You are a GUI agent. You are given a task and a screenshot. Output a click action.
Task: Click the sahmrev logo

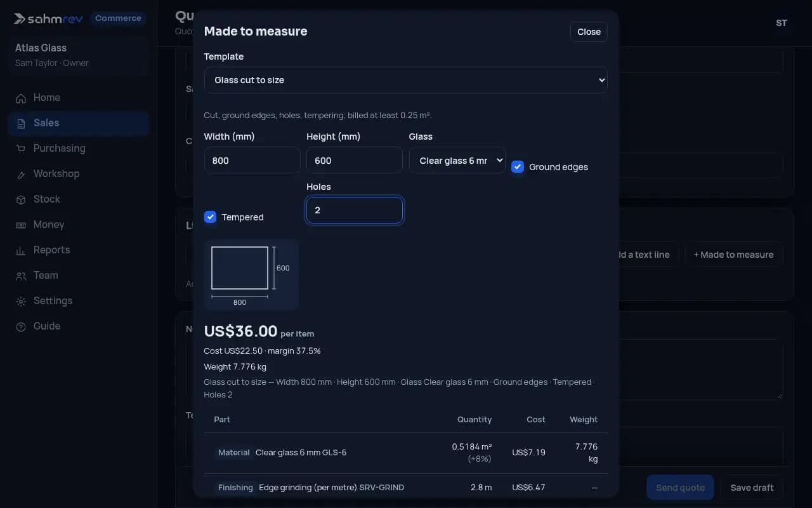pyautogui.click(x=48, y=18)
